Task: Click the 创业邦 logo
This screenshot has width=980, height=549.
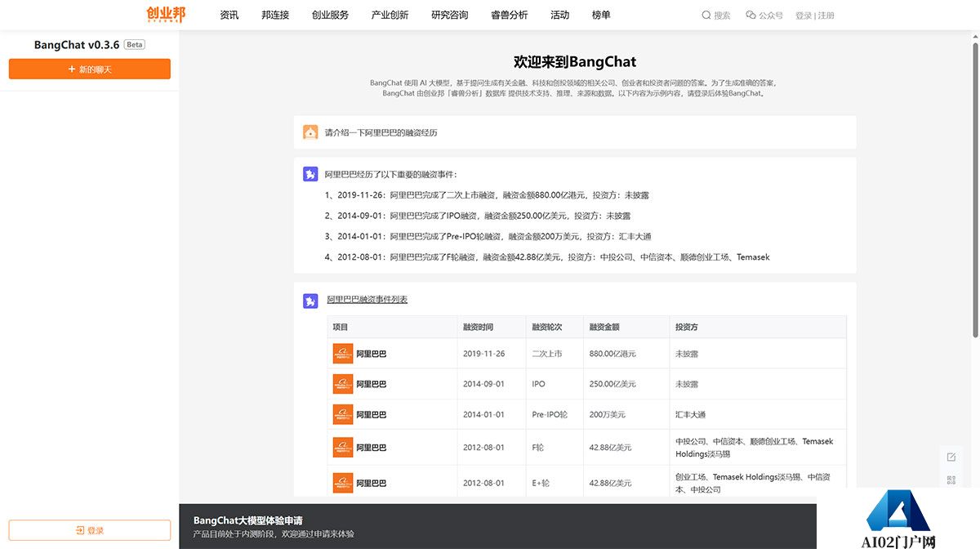Action: click(x=166, y=14)
